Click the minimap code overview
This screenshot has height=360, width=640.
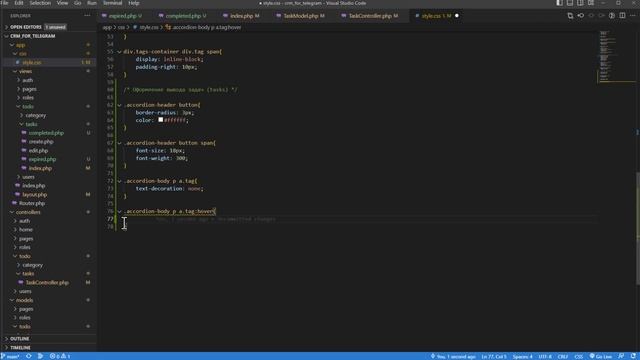click(x=616, y=56)
